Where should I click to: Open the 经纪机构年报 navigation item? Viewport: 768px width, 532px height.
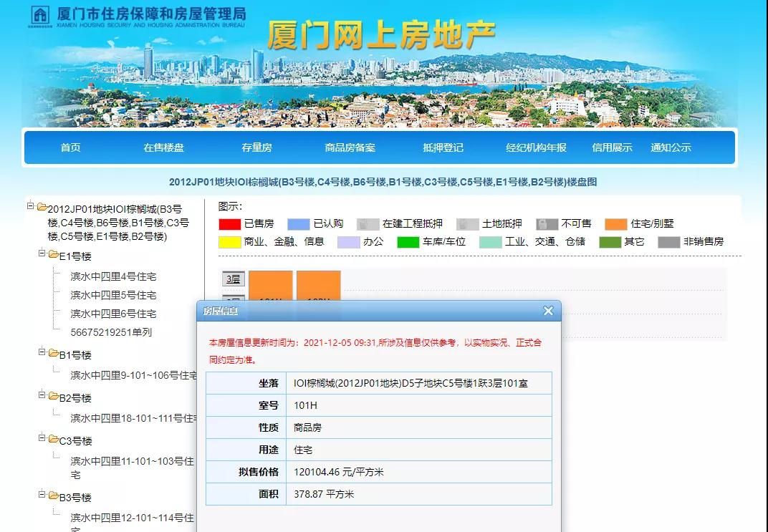536,147
